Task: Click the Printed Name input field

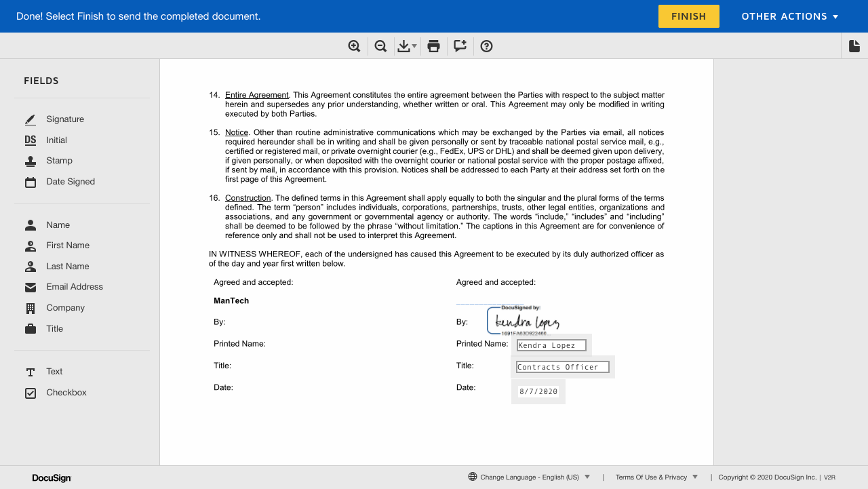Action: 551,345
